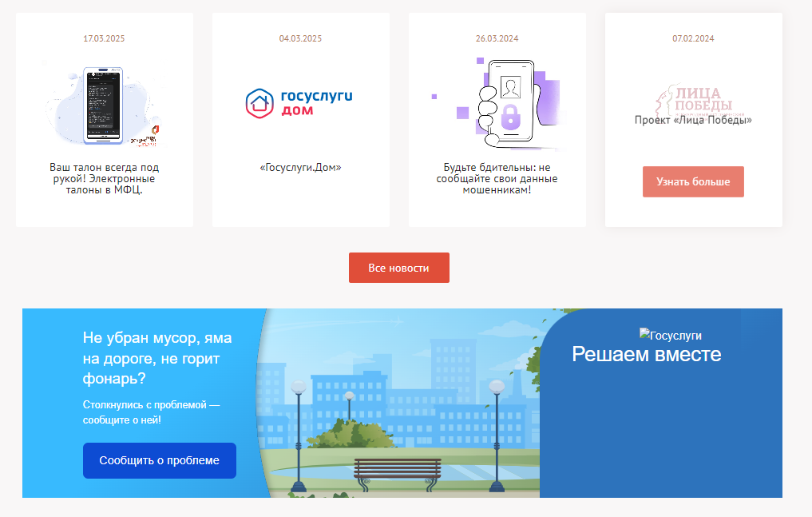Click the Лица Победы project logo
Image resolution: width=812 pixels, height=517 pixels.
(700, 101)
